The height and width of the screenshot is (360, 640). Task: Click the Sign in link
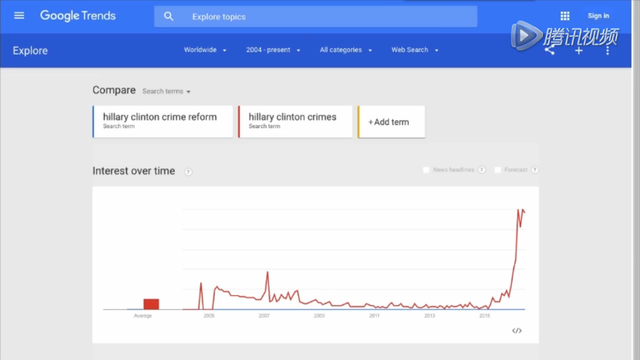click(x=598, y=16)
